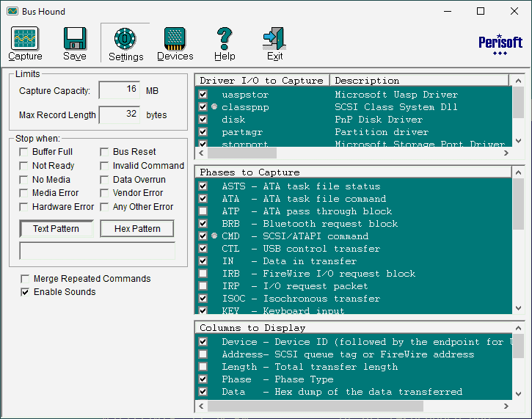The height and width of the screenshot is (419, 532).
Task: Click the Bus Hound title bar icon
Action: (x=12, y=12)
